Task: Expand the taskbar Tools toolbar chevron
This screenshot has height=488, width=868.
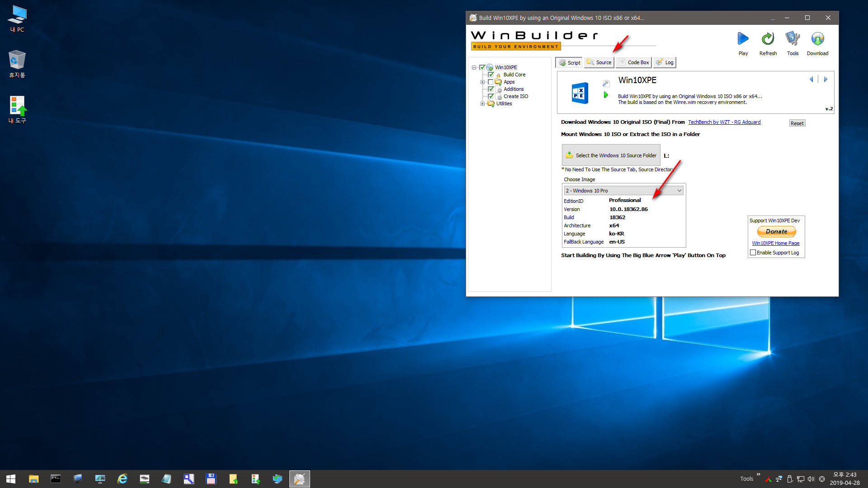Action: pos(758,474)
